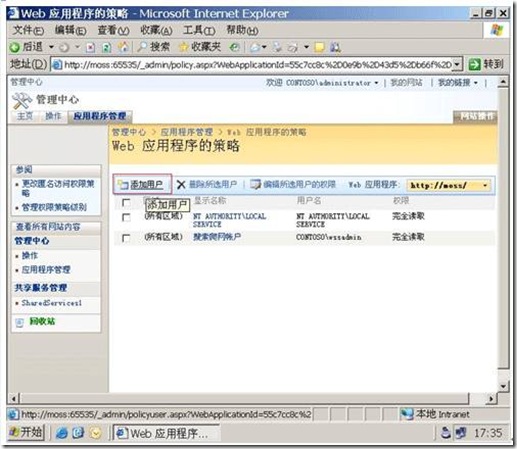Image resolution: width=517 pixels, height=449 pixels.
Task: Open the Edit button dropdown arrow
Action: (x=306, y=47)
